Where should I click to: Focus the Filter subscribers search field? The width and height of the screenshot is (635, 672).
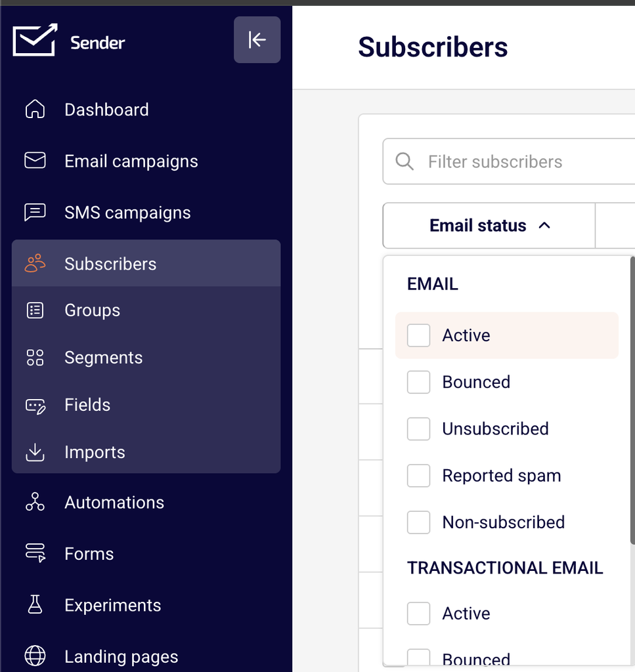[x=509, y=161]
